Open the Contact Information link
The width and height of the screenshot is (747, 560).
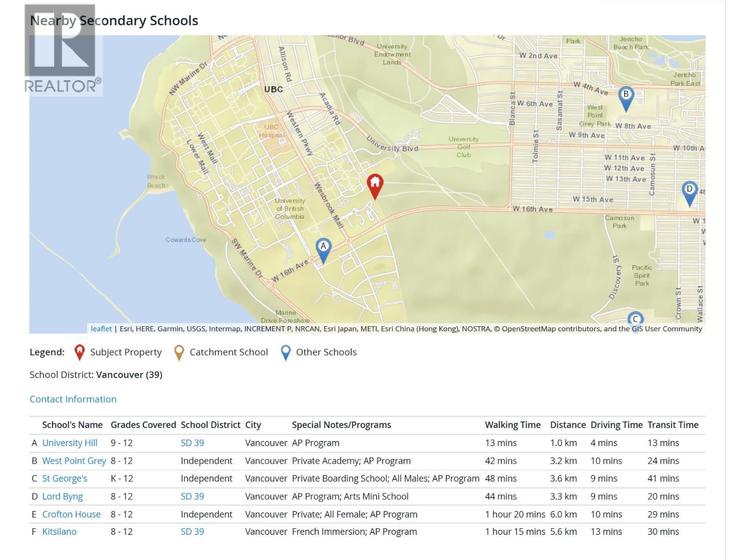pyautogui.click(x=73, y=399)
